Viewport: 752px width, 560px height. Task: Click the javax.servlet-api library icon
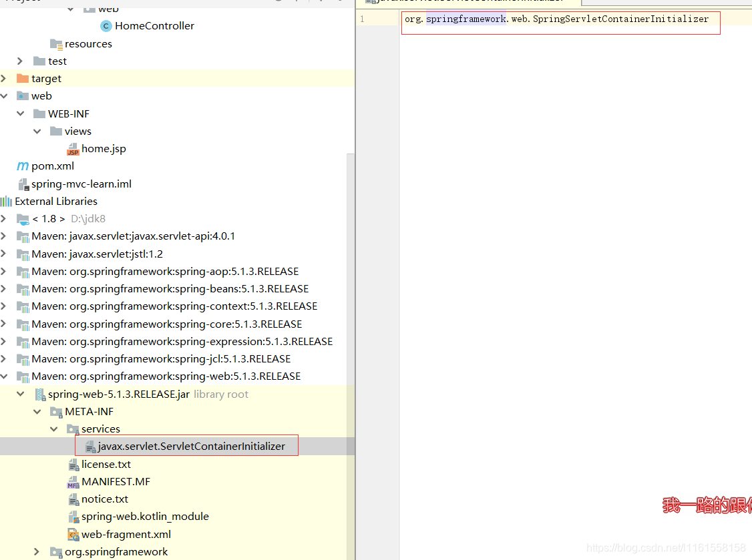click(23, 236)
